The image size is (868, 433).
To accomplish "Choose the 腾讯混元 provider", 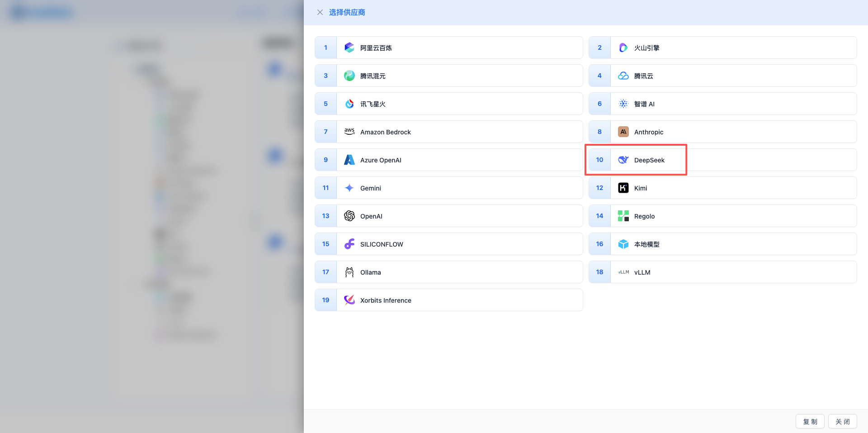I will [373, 76].
